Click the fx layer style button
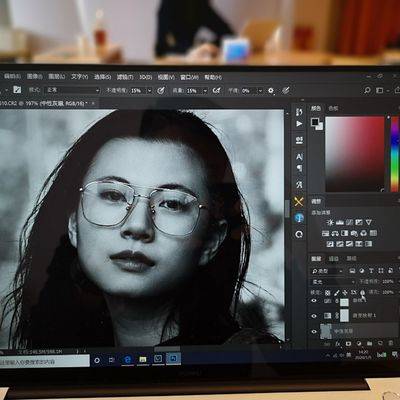This screenshot has height=400, width=400. [338, 343]
